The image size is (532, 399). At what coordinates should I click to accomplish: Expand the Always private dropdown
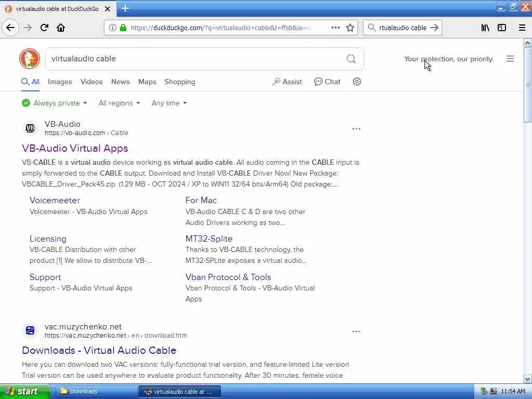54,103
